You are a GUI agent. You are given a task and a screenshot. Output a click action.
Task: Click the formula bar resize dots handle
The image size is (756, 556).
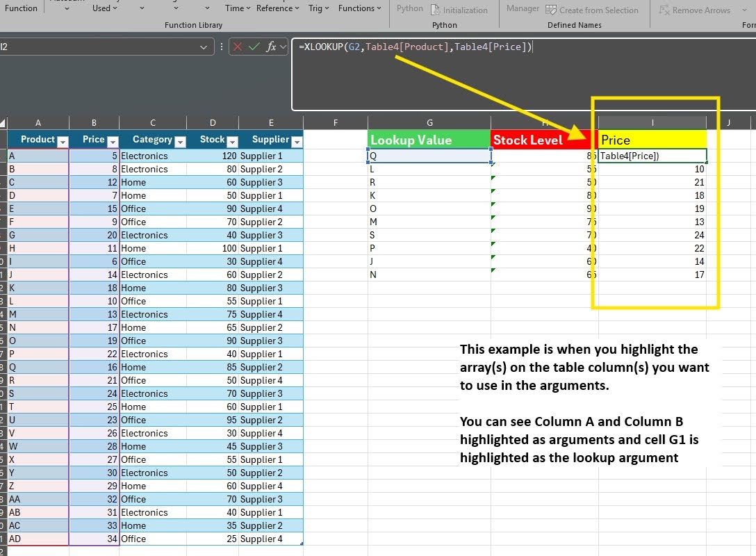[221, 47]
